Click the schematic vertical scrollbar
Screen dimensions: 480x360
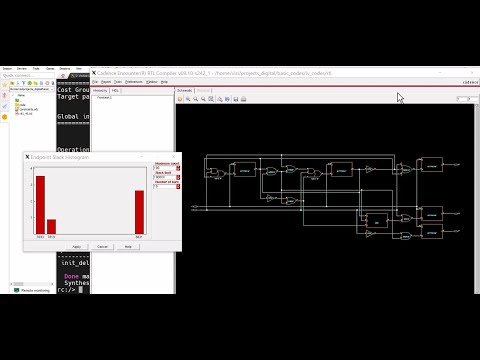coord(477,199)
